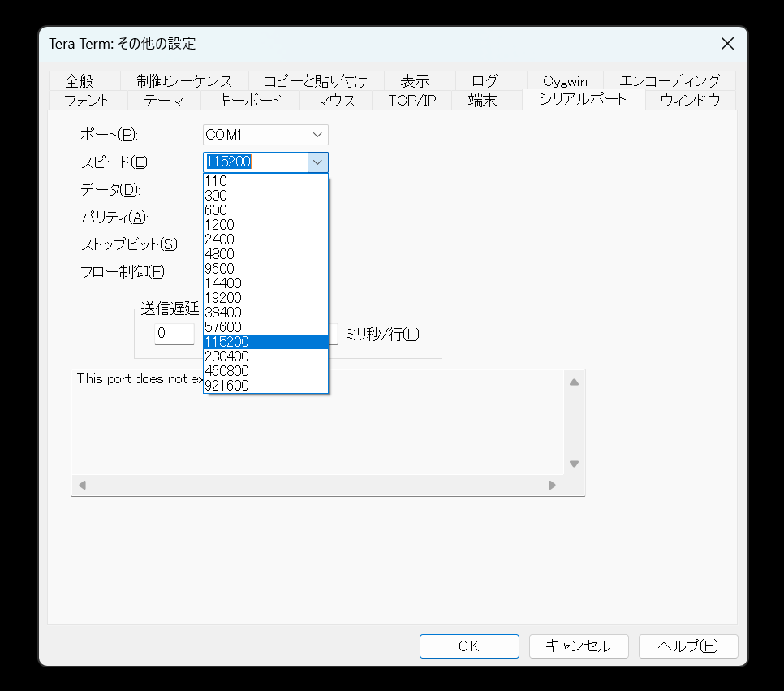Open the コピーと貼り付け tab
The height and width of the screenshot is (691, 784).
tap(316, 81)
